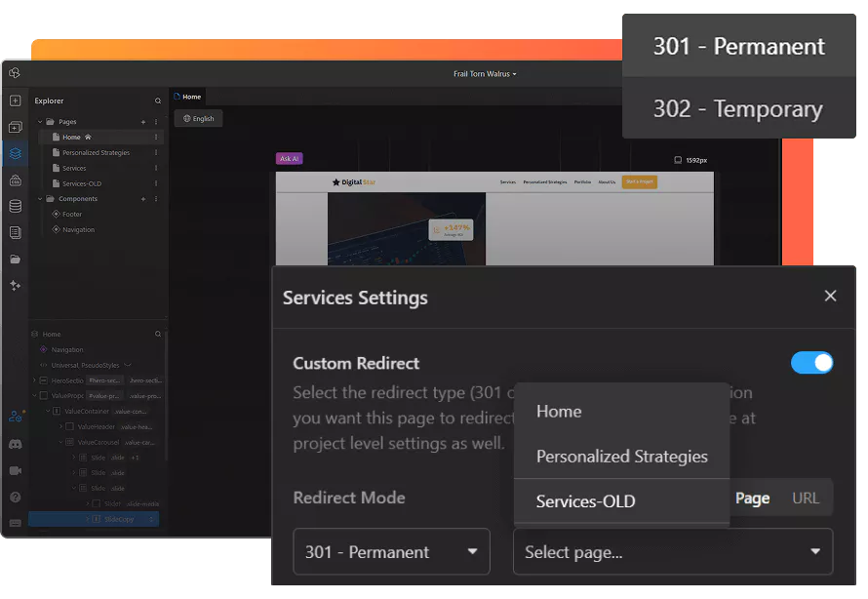Collapse the Pages folder in Explorer
868x599 pixels.
pyautogui.click(x=39, y=122)
